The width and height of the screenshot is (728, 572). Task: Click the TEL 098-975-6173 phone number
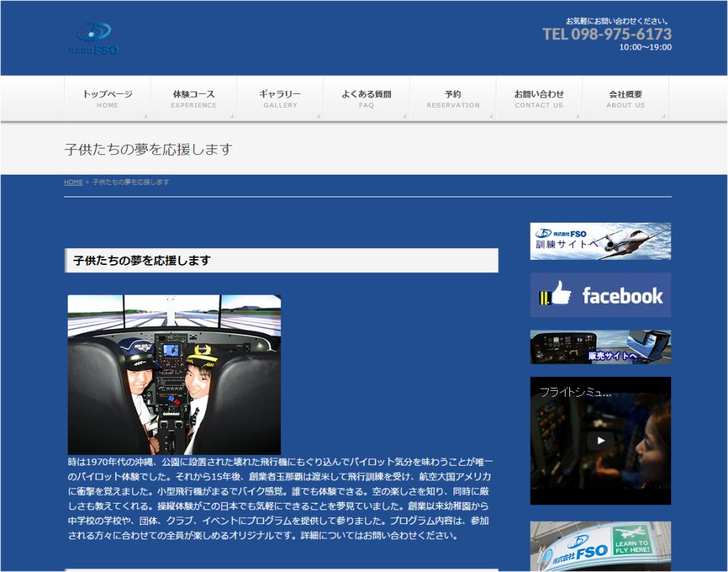pyautogui.click(x=606, y=34)
